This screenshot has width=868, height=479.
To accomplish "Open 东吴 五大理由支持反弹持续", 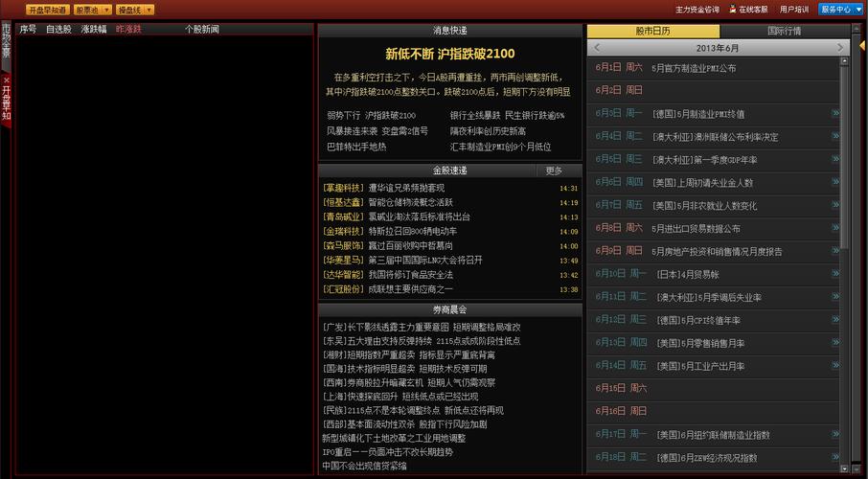I will click(x=422, y=341).
